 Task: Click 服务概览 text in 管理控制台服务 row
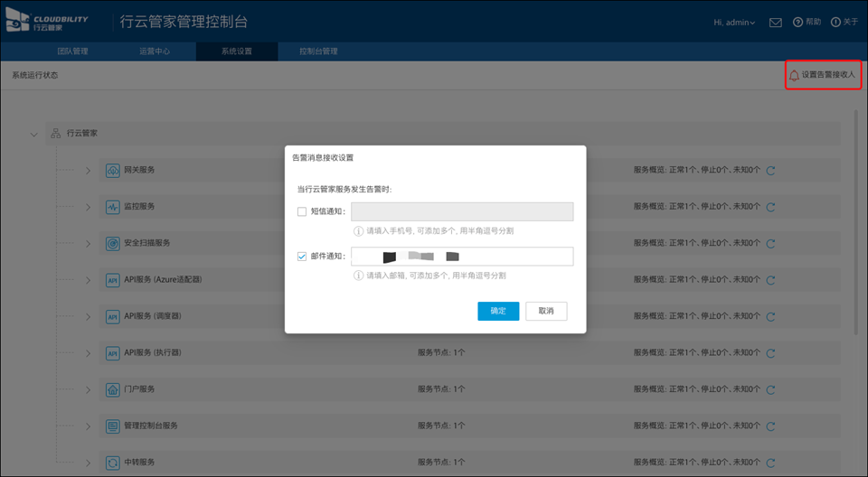[x=697, y=426]
